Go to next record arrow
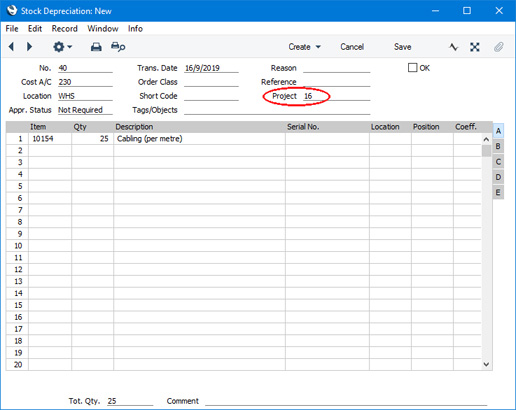 click(x=29, y=47)
